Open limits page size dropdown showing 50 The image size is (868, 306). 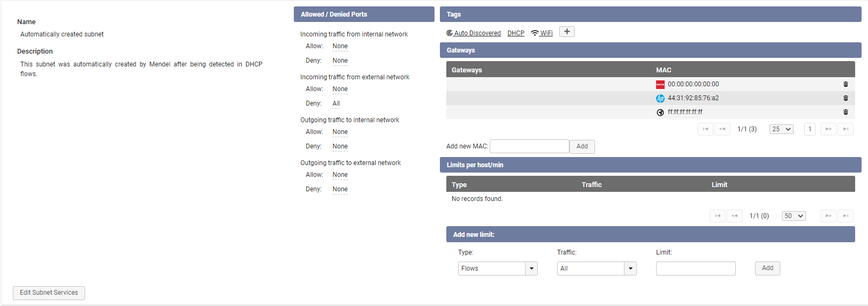[x=794, y=216]
